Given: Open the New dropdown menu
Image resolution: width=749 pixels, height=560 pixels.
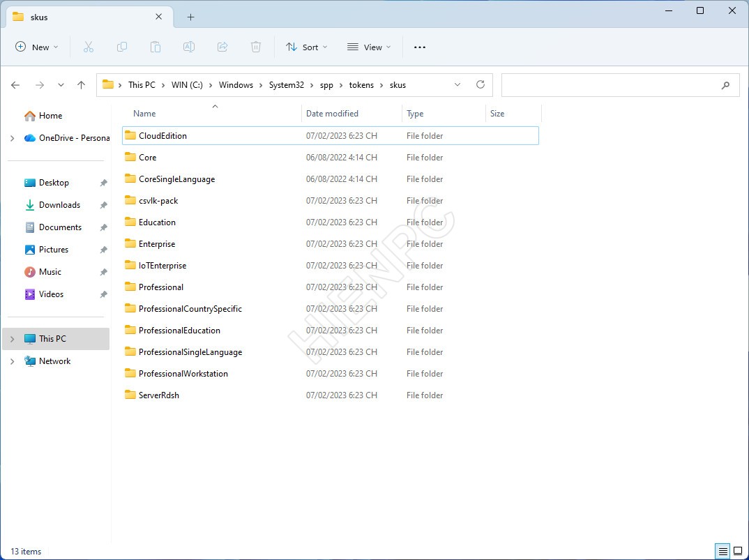Looking at the screenshot, I should 37,47.
